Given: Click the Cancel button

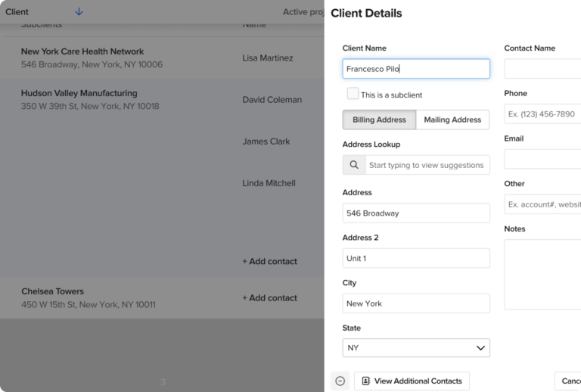Looking at the screenshot, I should 568,381.
